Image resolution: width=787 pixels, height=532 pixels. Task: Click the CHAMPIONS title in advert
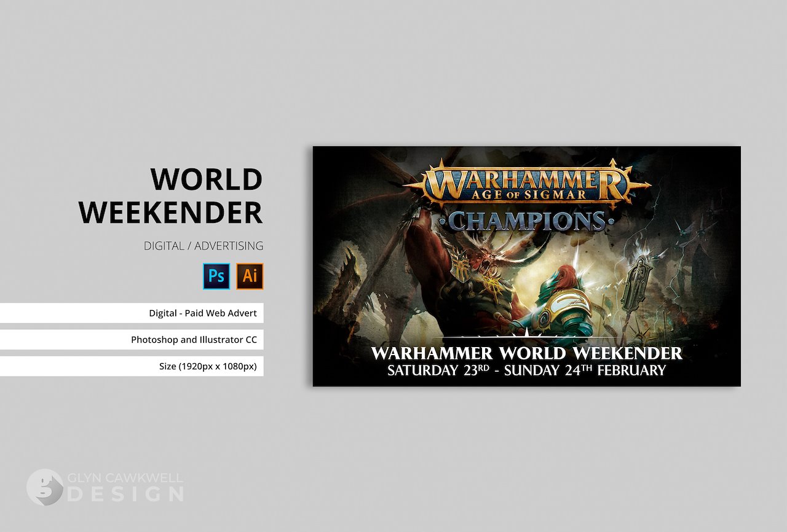pos(526,221)
